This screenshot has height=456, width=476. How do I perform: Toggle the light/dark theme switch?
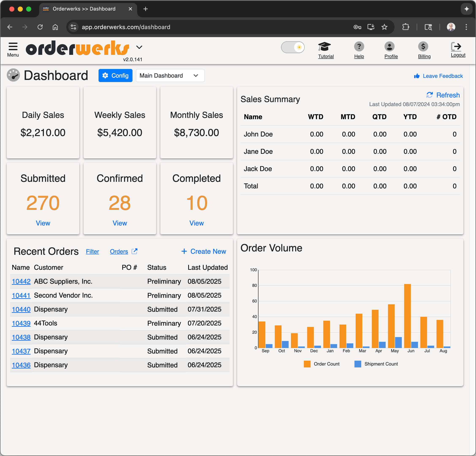click(x=293, y=47)
